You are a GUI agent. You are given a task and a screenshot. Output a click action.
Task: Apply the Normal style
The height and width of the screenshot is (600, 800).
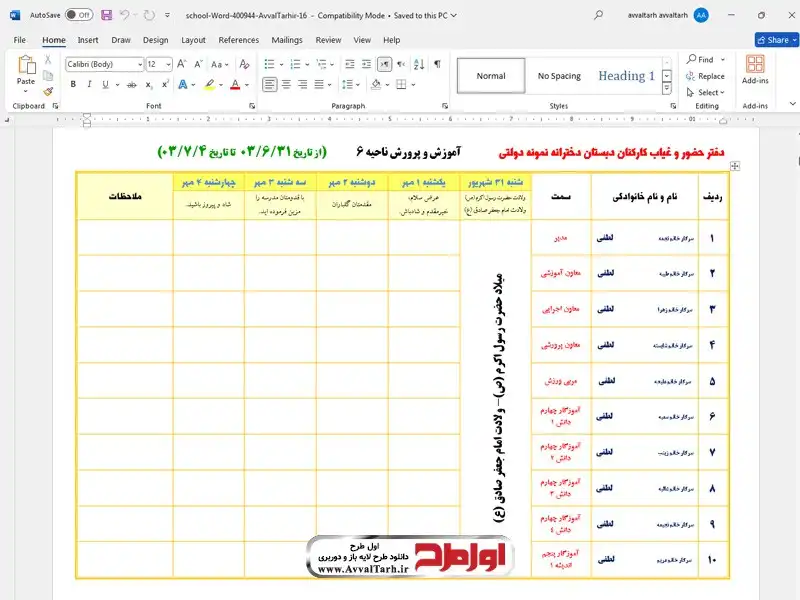tap(491, 76)
